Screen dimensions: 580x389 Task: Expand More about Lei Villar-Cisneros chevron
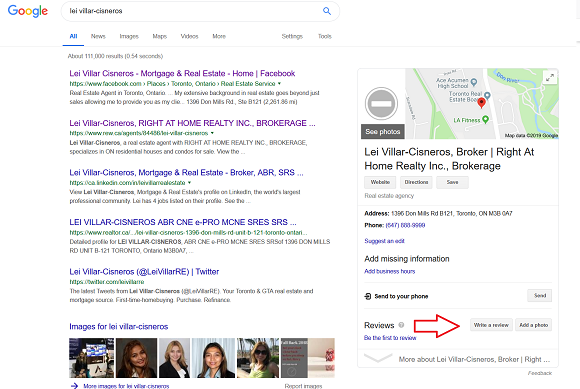pos(378,358)
